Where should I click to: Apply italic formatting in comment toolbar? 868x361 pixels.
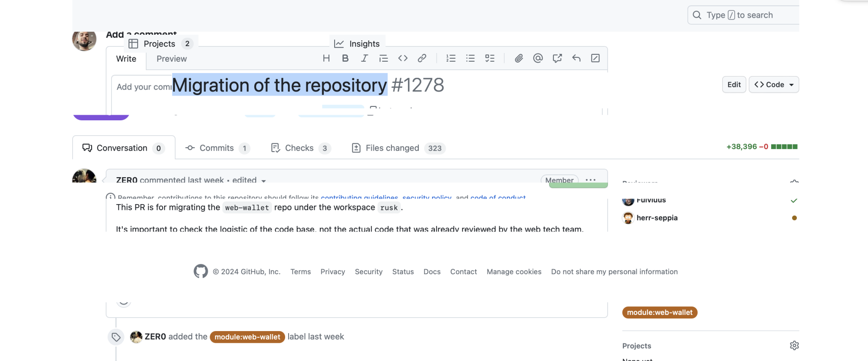tap(365, 58)
